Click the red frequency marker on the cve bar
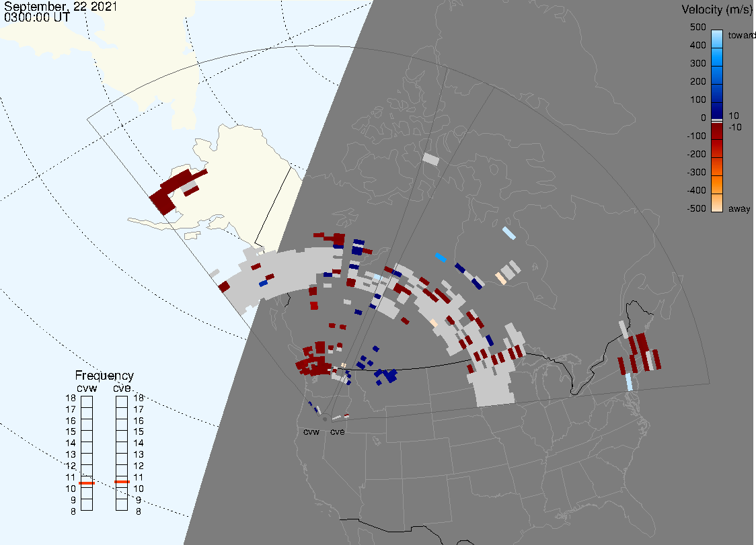 122,481
